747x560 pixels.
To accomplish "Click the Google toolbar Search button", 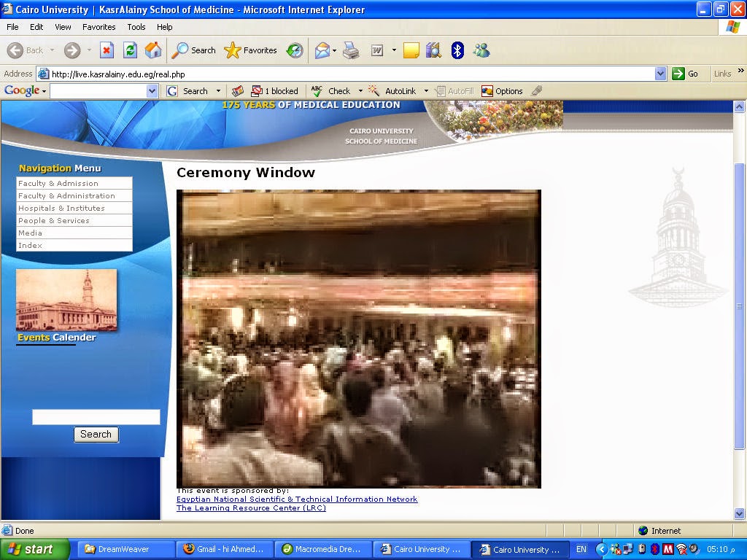I will [187, 91].
